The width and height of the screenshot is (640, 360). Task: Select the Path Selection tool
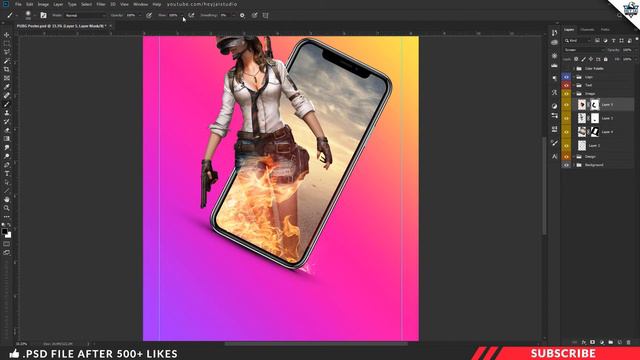pyautogui.click(x=7, y=182)
